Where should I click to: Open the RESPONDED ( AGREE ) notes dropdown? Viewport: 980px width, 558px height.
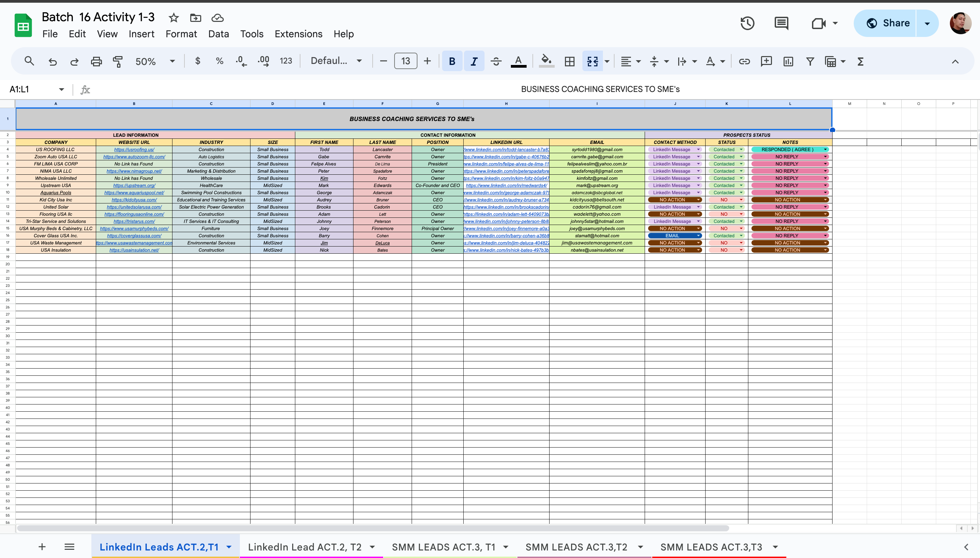(x=825, y=149)
